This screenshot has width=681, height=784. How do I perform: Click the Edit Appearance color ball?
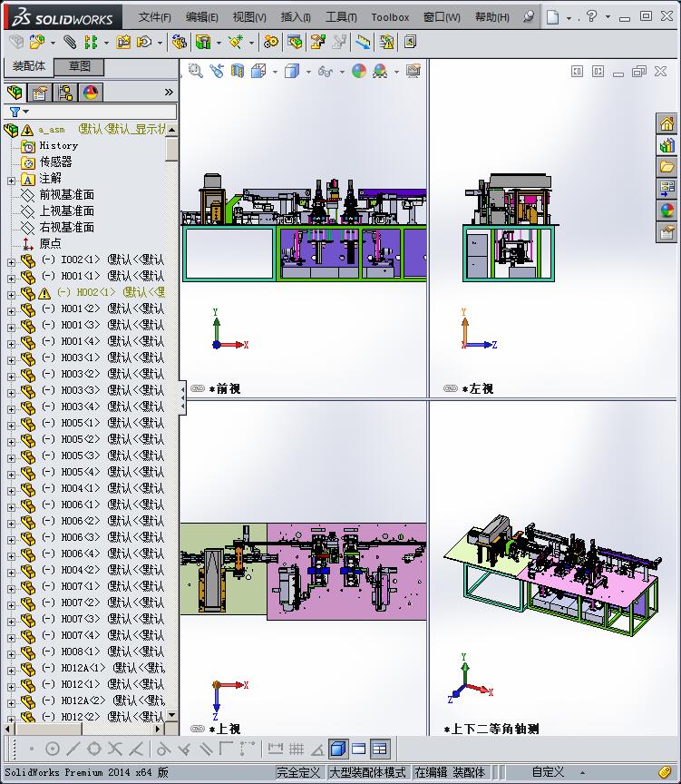pos(359,71)
